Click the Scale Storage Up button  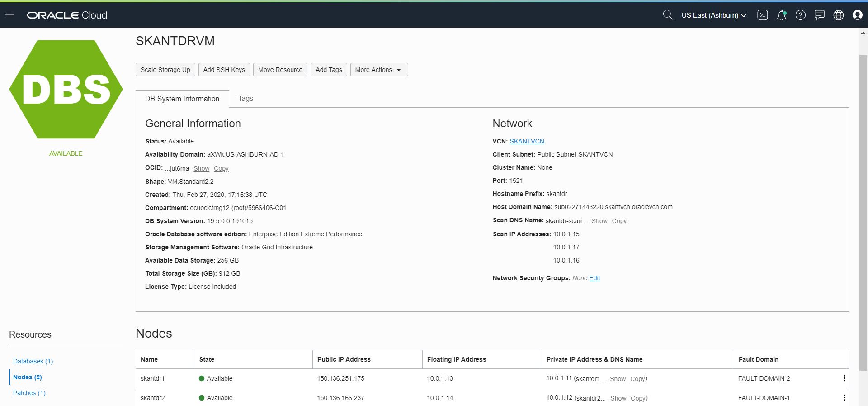(x=165, y=70)
